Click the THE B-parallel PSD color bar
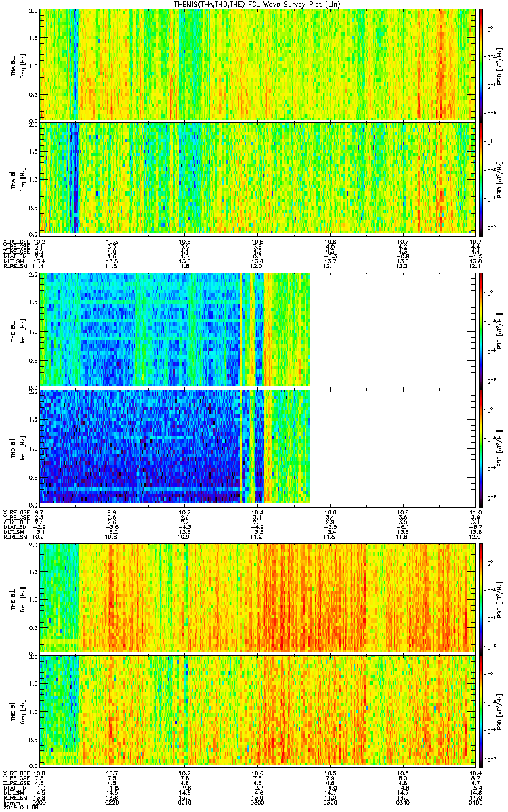This screenshot has width=508, height=812. pyautogui.click(x=482, y=712)
